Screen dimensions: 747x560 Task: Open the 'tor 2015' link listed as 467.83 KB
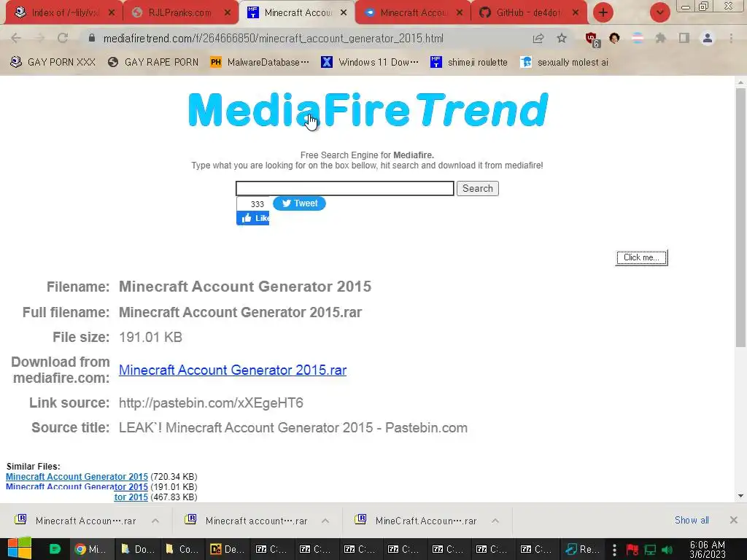coord(131,497)
